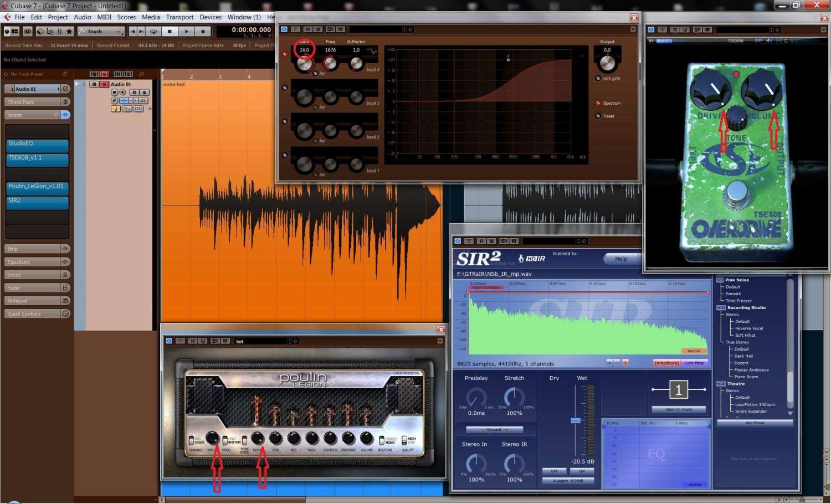The width and height of the screenshot is (831, 504).
Task: Click the transport Play button
Action: pyautogui.click(x=187, y=32)
